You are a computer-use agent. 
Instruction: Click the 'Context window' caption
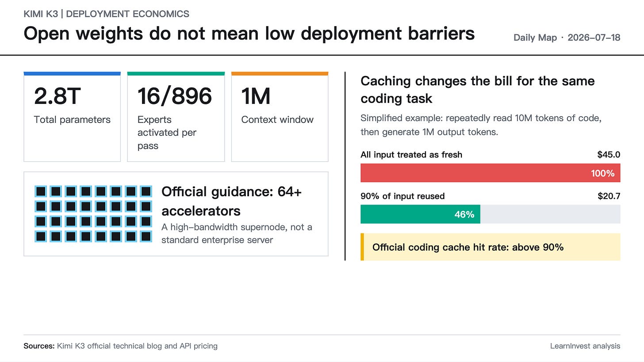(277, 120)
